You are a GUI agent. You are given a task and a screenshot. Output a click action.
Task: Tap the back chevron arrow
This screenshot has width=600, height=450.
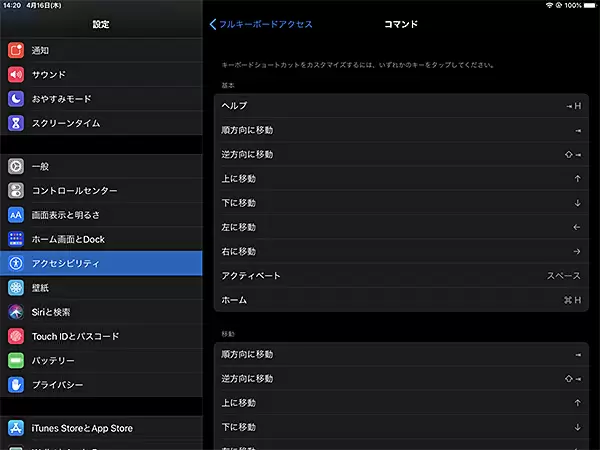(x=213, y=24)
